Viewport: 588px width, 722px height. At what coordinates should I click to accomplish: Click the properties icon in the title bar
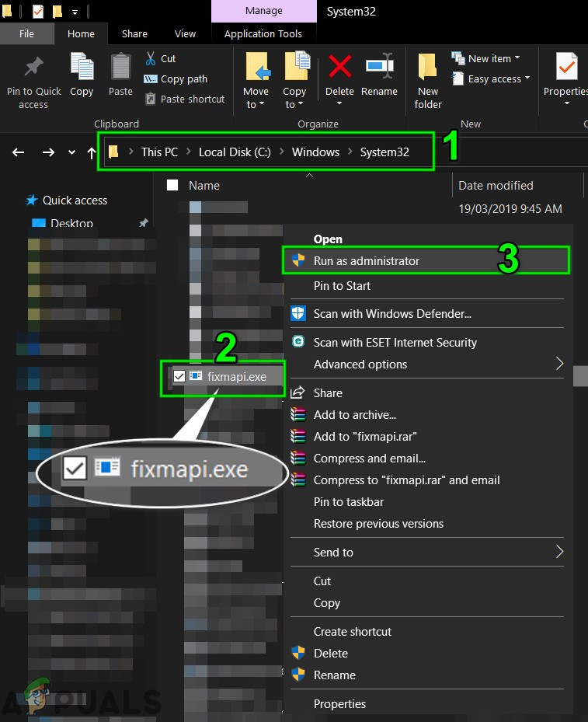pos(38,11)
